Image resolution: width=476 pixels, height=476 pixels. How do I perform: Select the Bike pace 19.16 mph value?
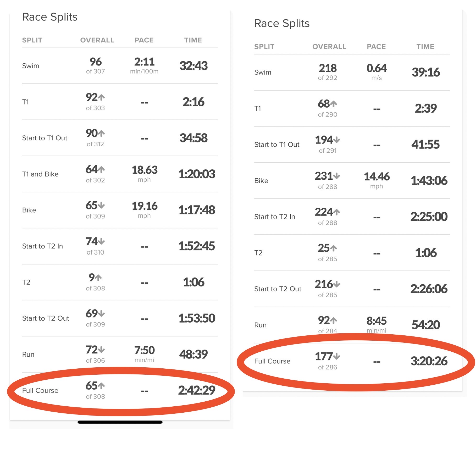coord(144,206)
